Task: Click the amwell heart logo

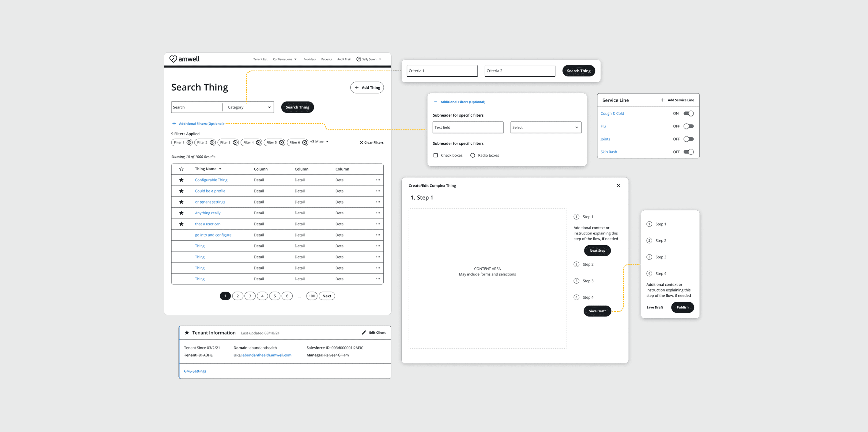Action: [173, 59]
